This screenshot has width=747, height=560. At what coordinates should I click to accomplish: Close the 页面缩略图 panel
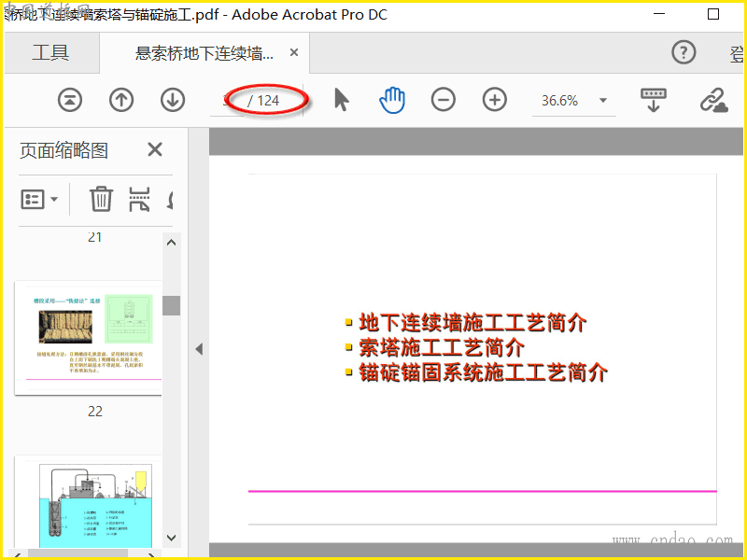point(155,149)
